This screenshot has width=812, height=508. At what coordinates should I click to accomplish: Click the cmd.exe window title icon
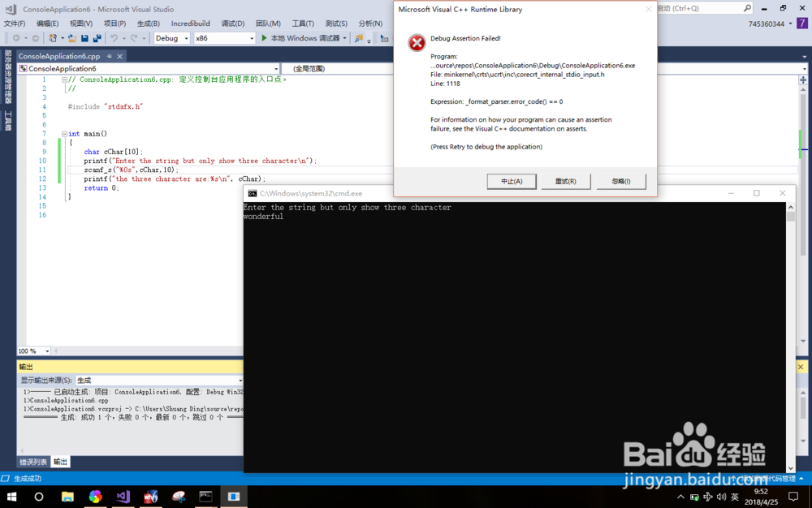tap(253, 193)
